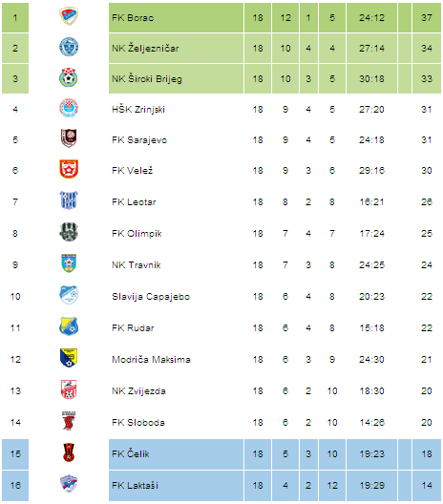Click the FK Leotar striped crest
Screen dimensions: 443x504
[x=69, y=200]
